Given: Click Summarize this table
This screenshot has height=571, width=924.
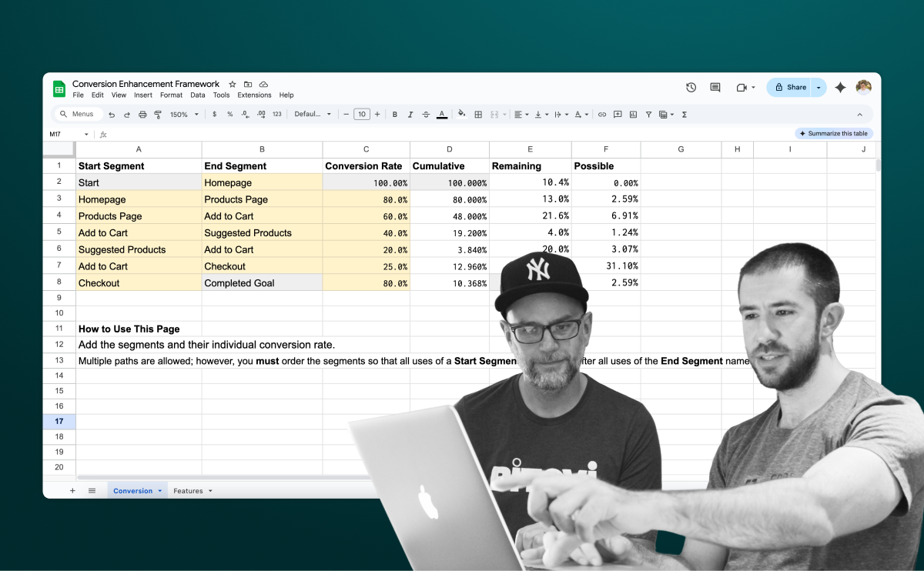Looking at the screenshot, I should [833, 132].
